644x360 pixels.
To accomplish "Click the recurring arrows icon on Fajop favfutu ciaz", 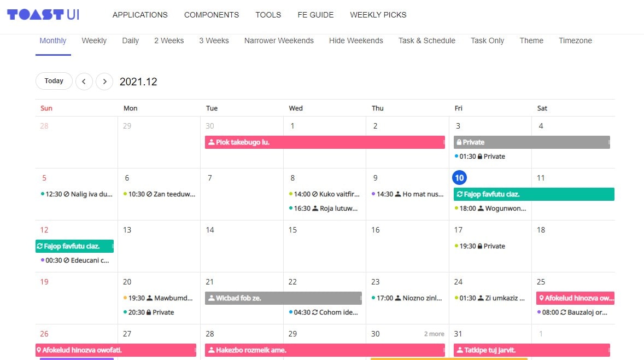I will [x=461, y=194].
